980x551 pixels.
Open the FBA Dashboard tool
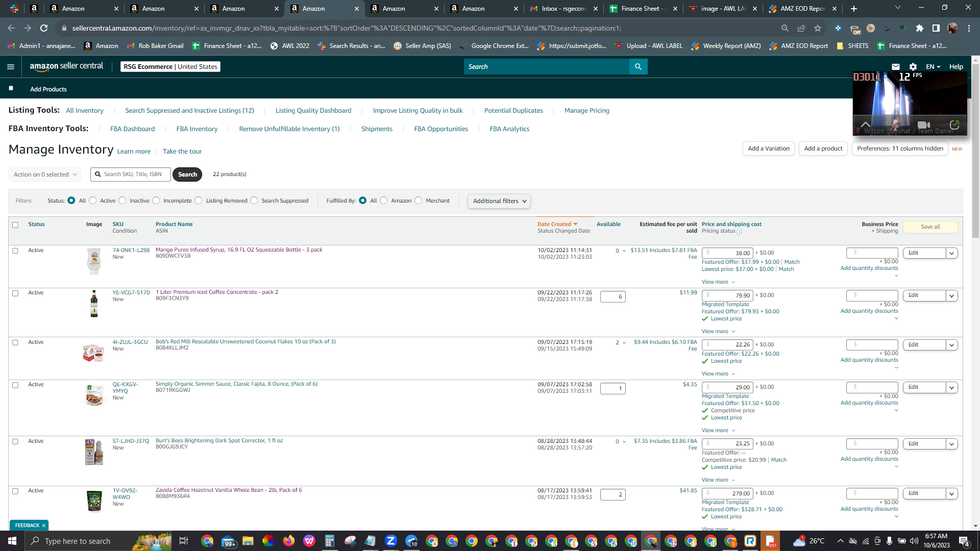point(132,129)
